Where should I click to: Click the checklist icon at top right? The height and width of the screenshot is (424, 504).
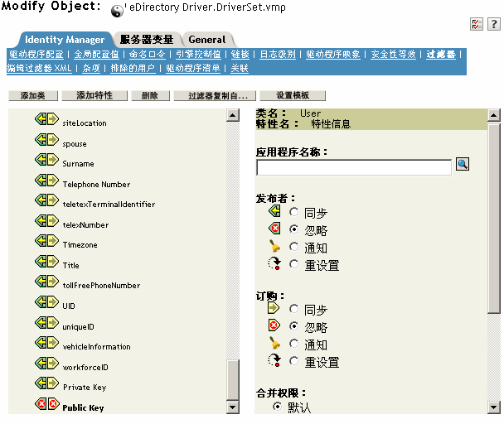click(x=477, y=24)
